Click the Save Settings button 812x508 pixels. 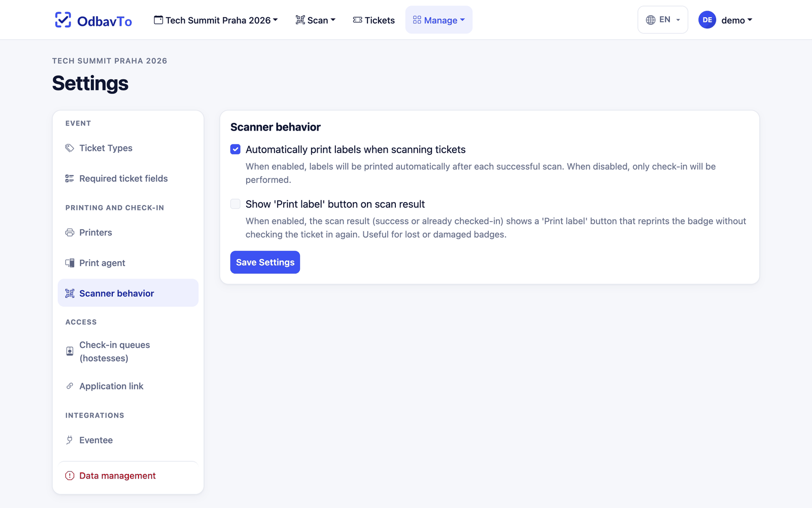click(265, 262)
